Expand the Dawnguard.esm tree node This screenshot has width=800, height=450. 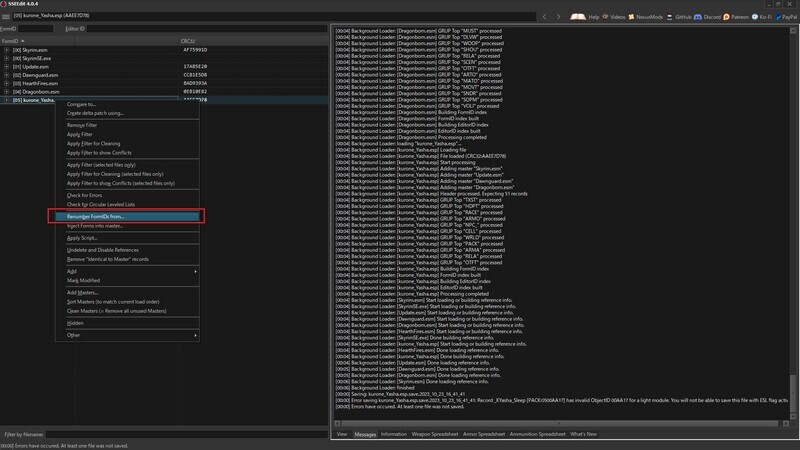[6, 75]
